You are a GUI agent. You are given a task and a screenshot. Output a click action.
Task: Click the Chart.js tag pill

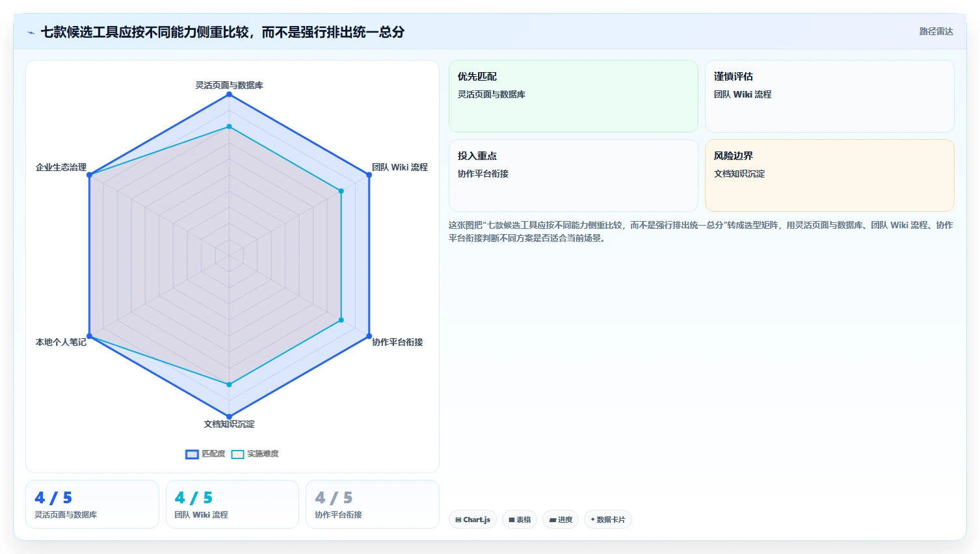[x=473, y=520]
